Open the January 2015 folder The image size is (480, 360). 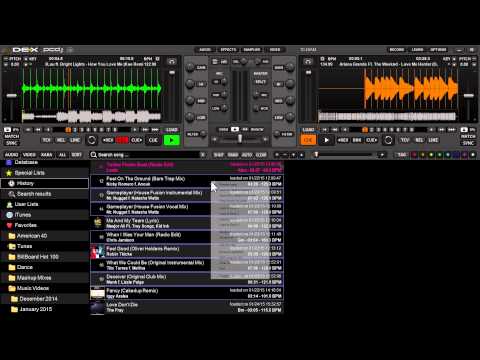(35, 309)
